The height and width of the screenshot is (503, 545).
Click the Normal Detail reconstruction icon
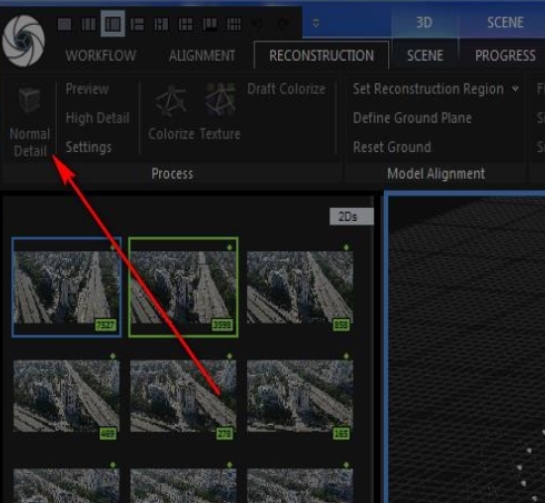coord(30,100)
